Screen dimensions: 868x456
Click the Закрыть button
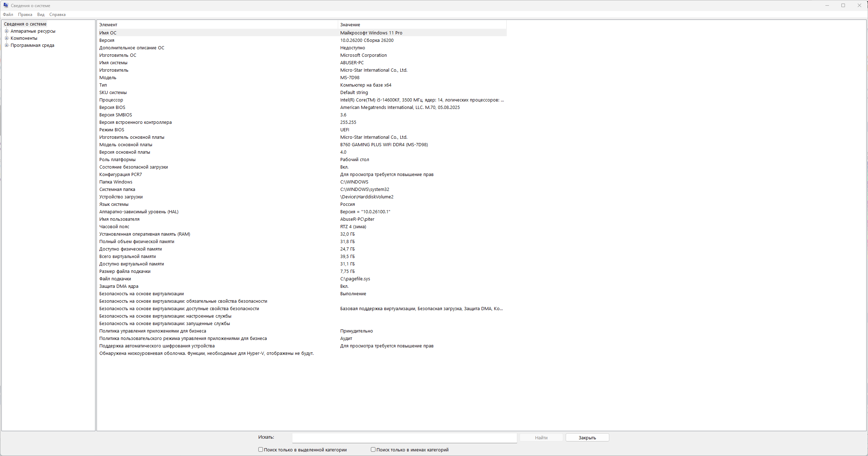[587, 438]
